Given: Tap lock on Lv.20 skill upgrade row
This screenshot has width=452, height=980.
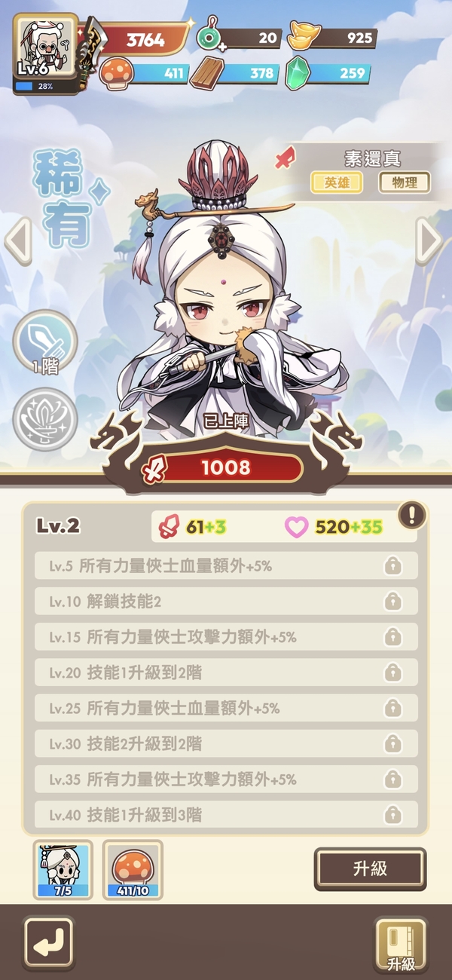Looking at the screenshot, I should (392, 672).
